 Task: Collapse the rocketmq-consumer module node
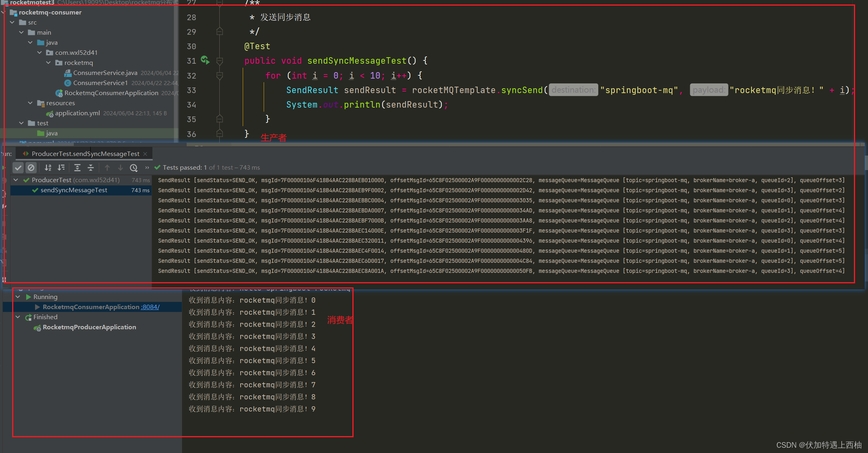[x=3, y=12]
